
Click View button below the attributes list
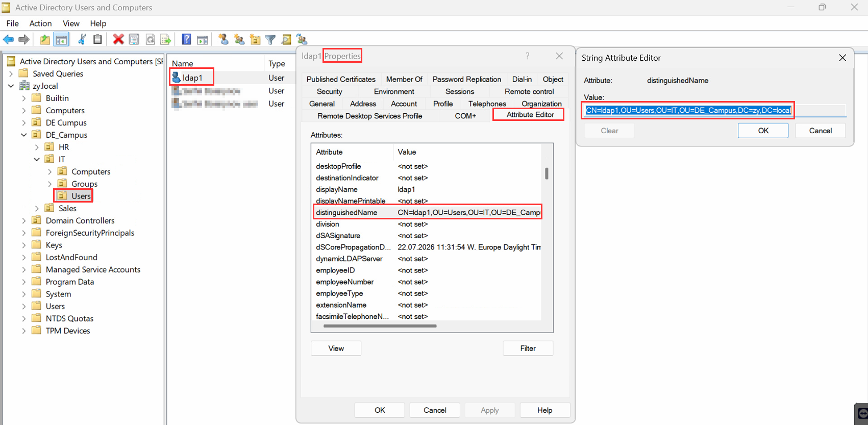pos(336,348)
